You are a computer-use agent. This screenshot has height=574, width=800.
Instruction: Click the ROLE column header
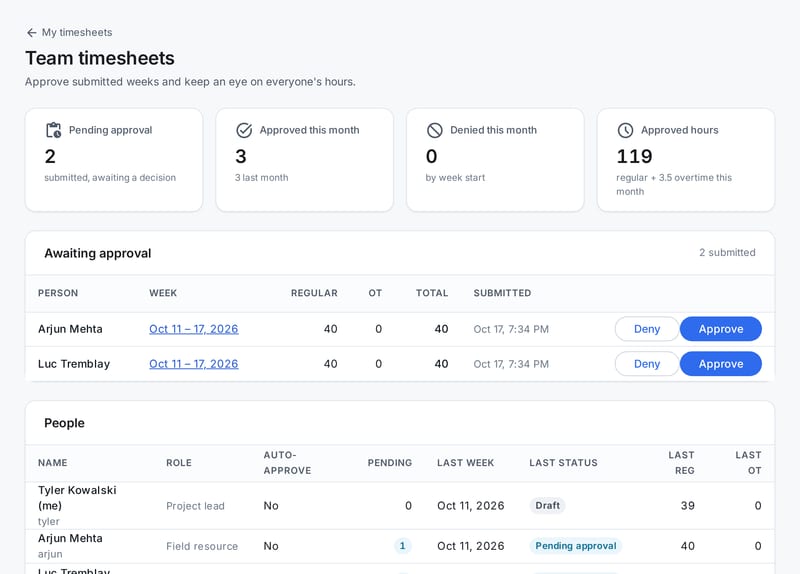pyautogui.click(x=179, y=463)
